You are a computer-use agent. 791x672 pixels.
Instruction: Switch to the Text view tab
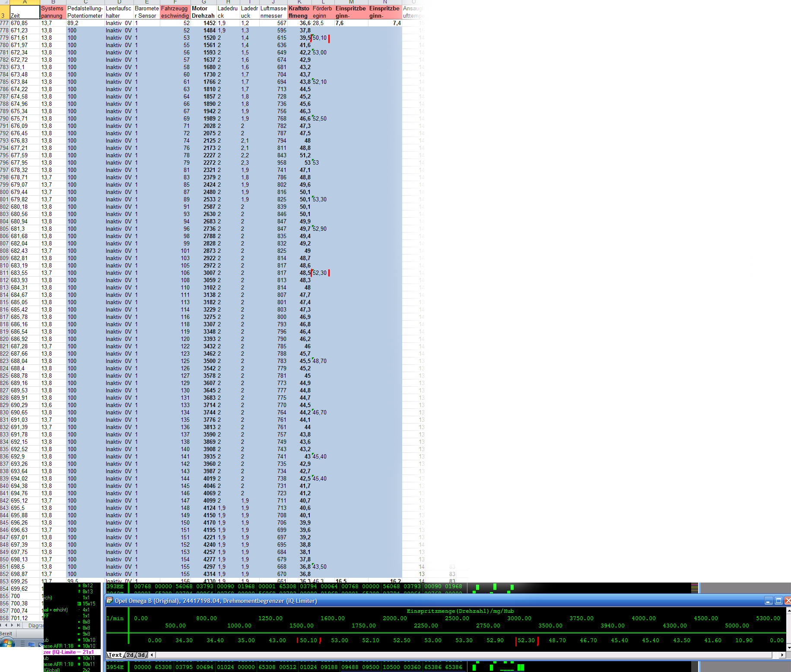[115, 655]
